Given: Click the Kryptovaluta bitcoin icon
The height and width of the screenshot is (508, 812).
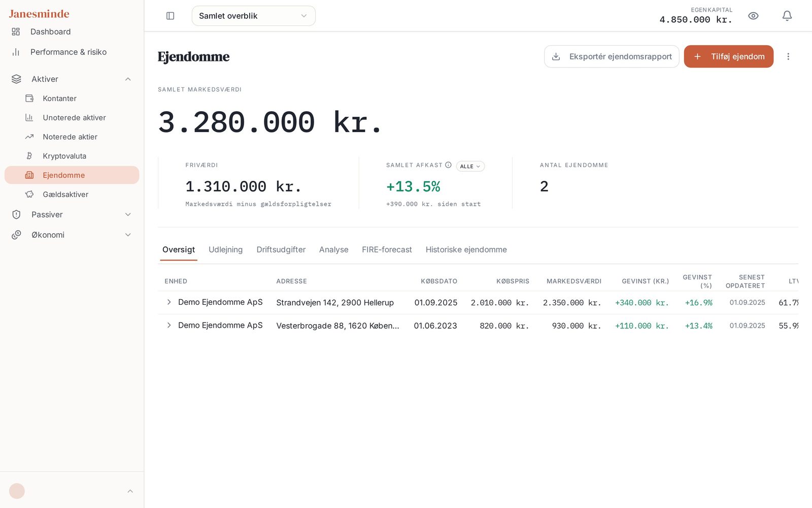Looking at the screenshot, I should (29, 156).
